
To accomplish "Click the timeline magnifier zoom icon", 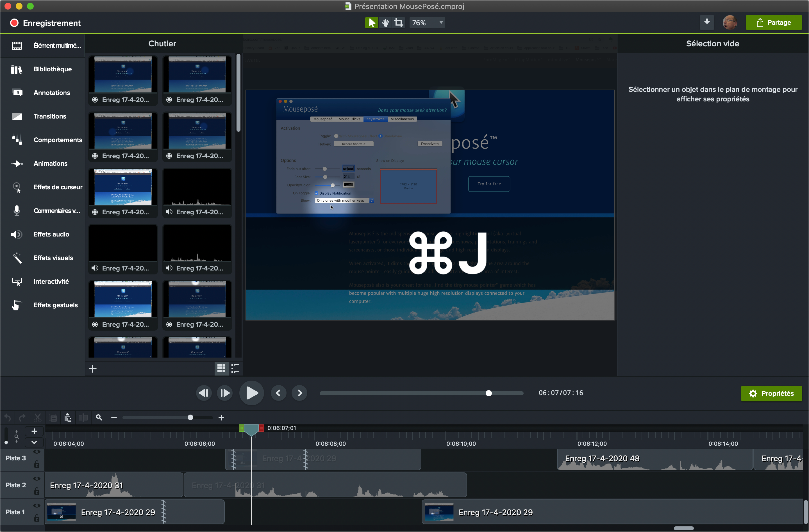I will pos(99,418).
